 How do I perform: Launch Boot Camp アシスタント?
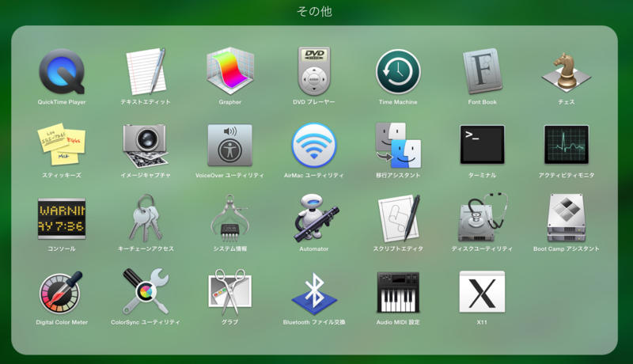coord(567,218)
